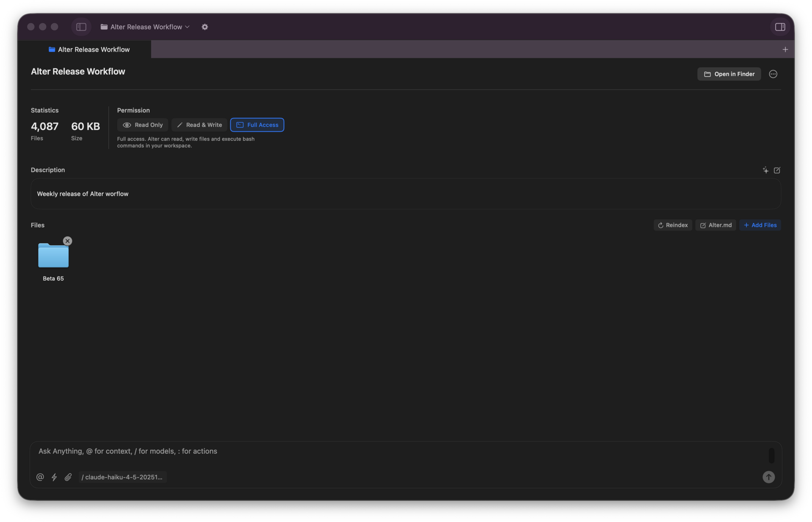Click Add Files button
This screenshot has width=812, height=522.
(760, 225)
